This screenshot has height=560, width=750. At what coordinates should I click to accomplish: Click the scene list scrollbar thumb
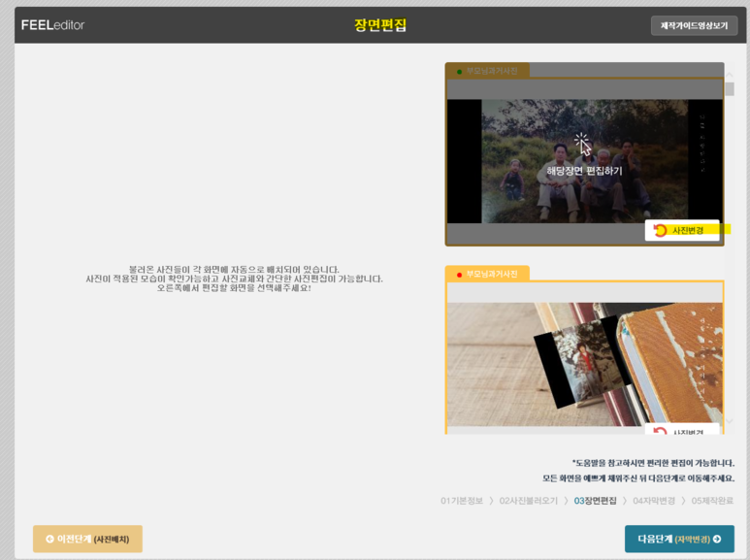point(730,89)
